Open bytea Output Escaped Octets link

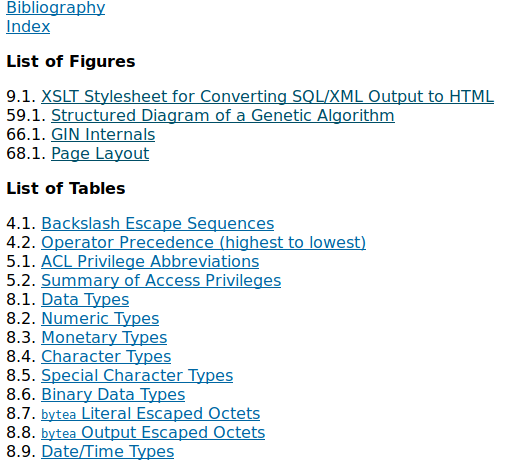[x=153, y=433]
